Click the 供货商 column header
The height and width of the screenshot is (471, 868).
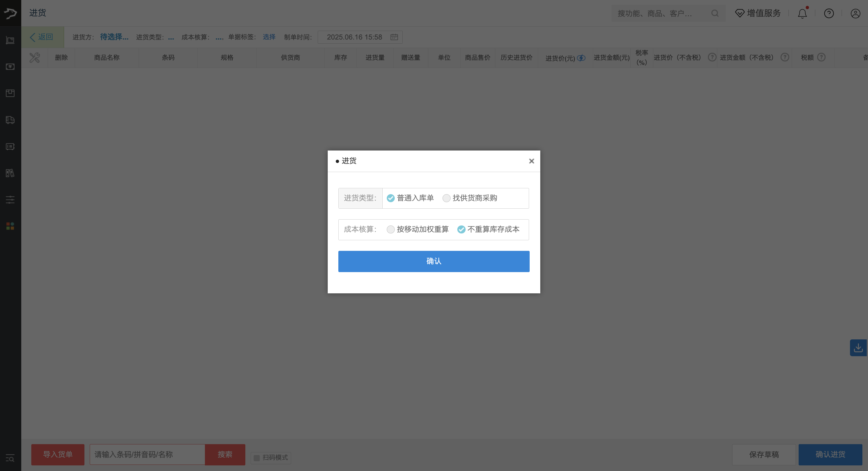[x=291, y=58]
